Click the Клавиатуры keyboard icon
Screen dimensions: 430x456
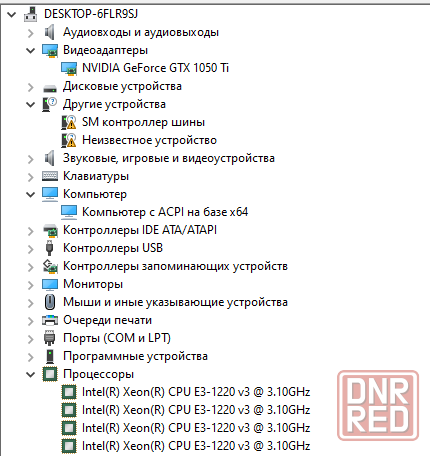click(x=50, y=176)
